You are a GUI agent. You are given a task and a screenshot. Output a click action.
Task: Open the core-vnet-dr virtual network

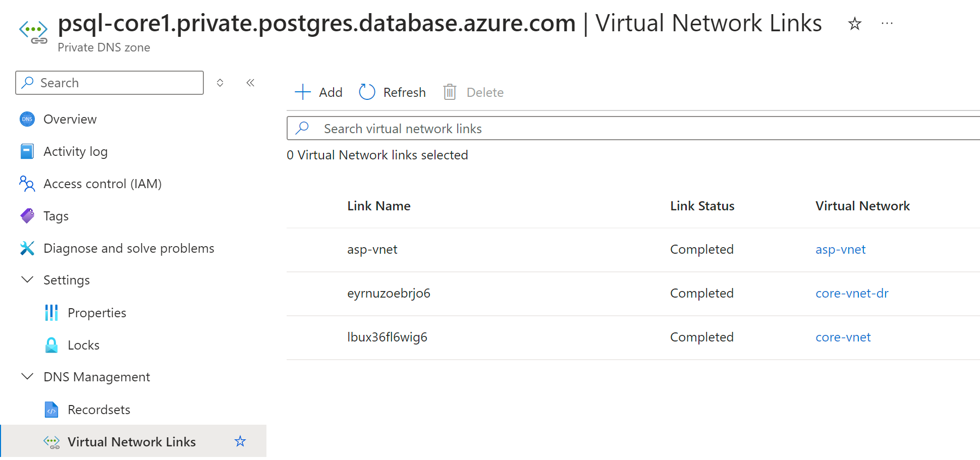pyautogui.click(x=852, y=294)
